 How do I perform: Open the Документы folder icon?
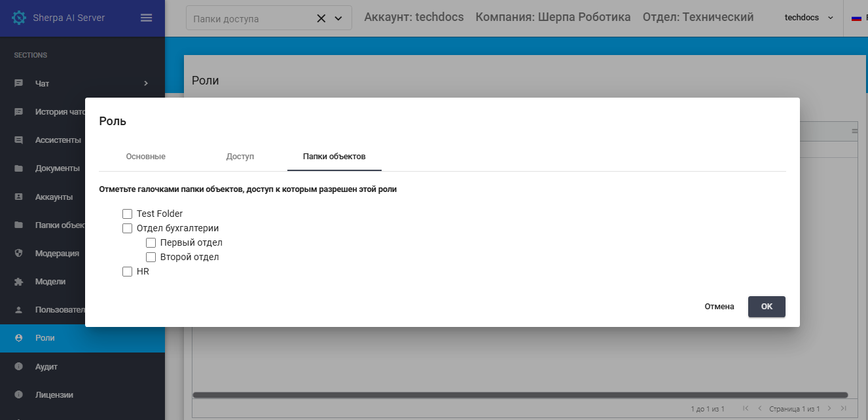click(19, 168)
